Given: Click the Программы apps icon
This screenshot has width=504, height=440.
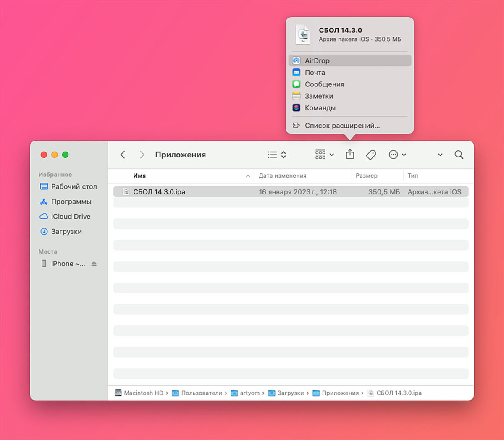Looking at the screenshot, I should pyautogui.click(x=44, y=202).
